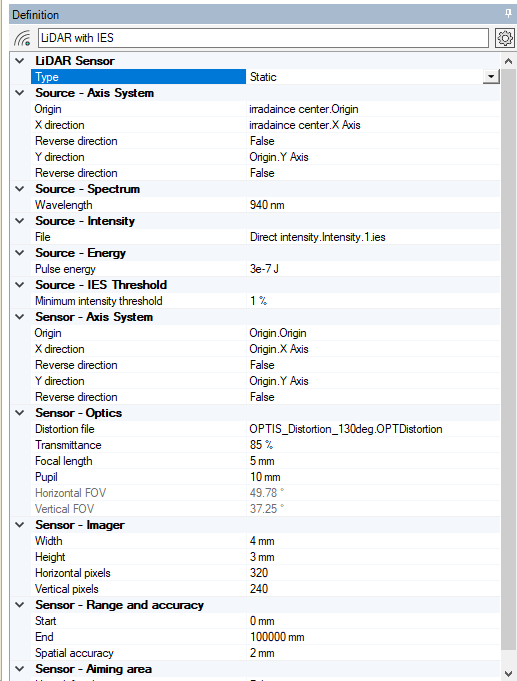The width and height of the screenshot is (517, 681).
Task: Click the scroll up arrow of the panel
Action: (508, 61)
